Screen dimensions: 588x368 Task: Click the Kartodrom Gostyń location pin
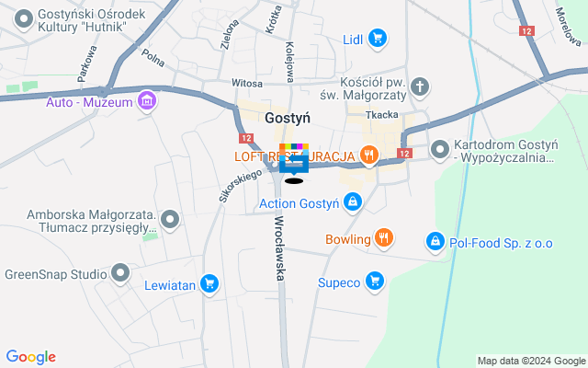(x=440, y=150)
